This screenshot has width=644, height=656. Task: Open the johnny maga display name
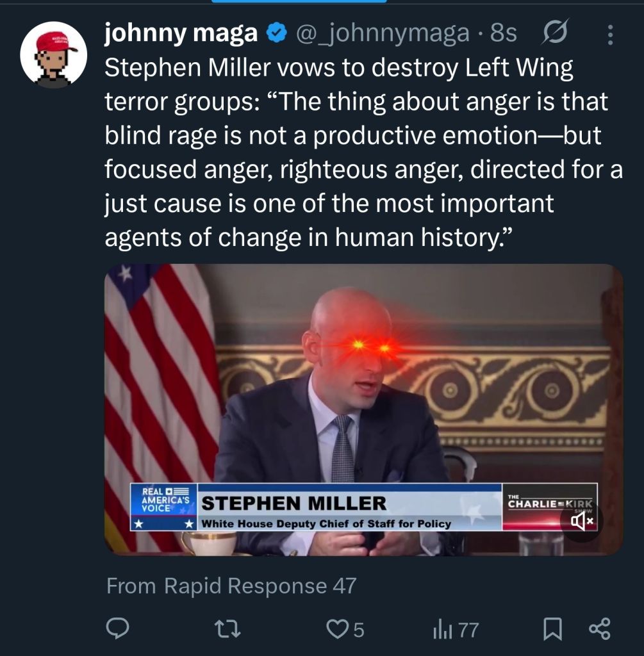point(181,33)
